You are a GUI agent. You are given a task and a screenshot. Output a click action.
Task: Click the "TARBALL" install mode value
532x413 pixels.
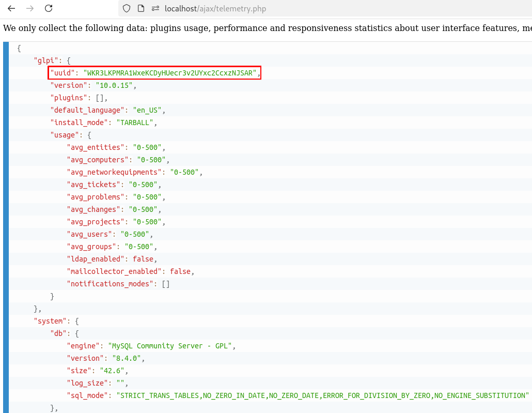point(136,123)
